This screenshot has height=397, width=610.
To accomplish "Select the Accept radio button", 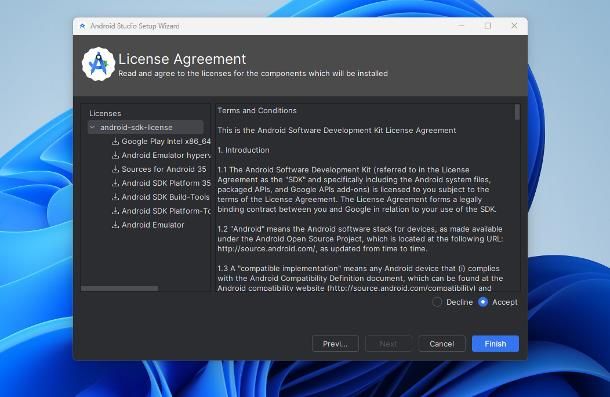I will pos(483,302).
